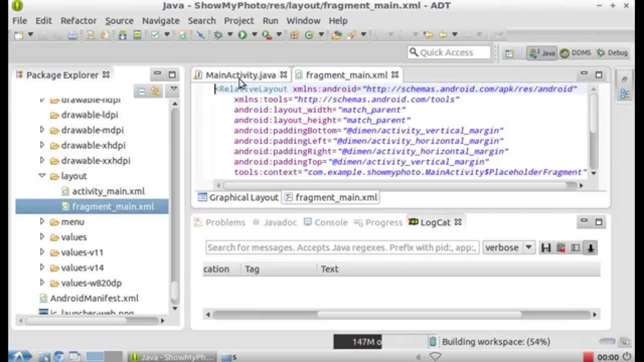Switch to the MainActivity.java tab
644x362 pixels.
point(240,75)
